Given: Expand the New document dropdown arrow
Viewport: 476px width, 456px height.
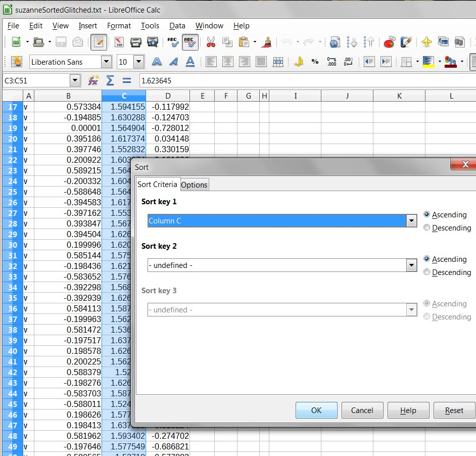Looking at the screenshot, I should (x=27, y=42).
